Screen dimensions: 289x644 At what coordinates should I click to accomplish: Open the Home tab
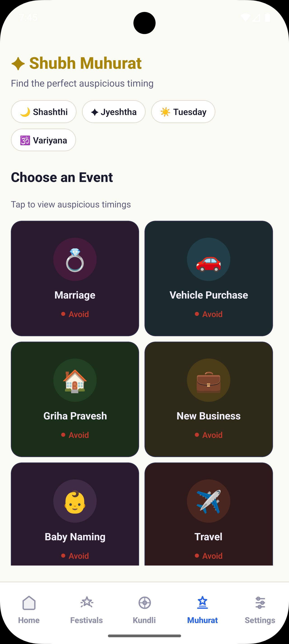pos(29,609)
